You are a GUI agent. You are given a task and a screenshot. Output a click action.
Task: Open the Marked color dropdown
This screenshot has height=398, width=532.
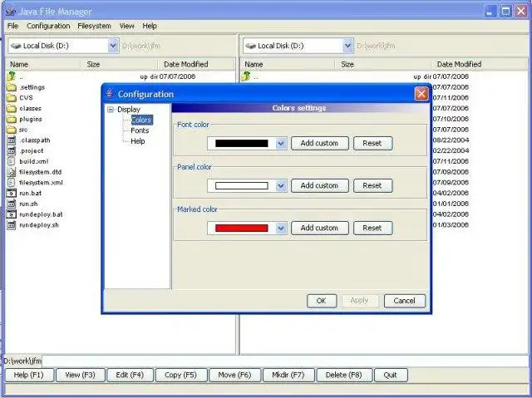coord(281,228)
